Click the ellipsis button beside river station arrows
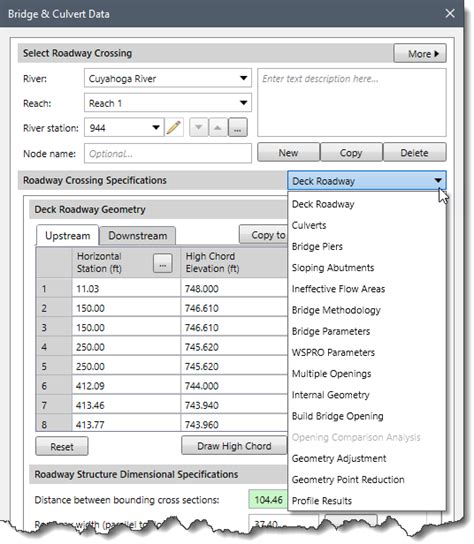The image size is (474, 544). pyautogui.click(x=238, y=127)
